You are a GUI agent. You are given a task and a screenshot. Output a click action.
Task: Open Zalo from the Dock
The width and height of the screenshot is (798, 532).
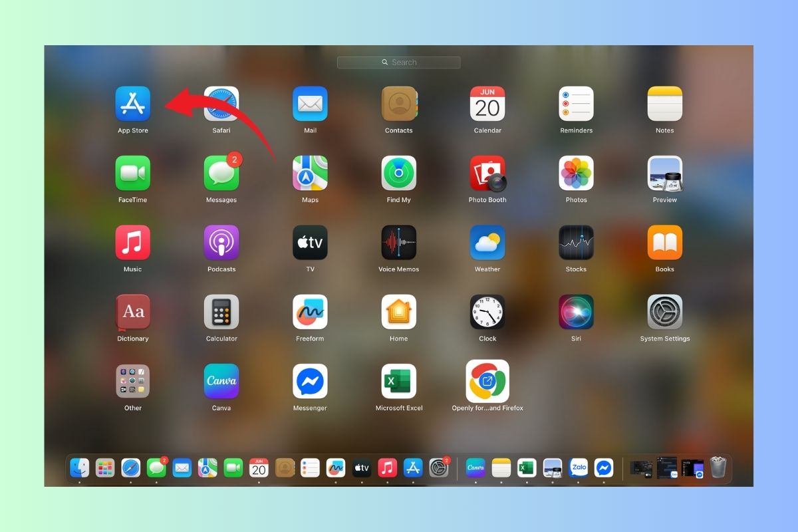point(579,467)
